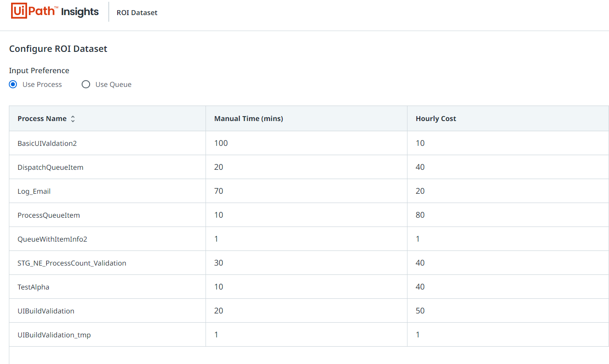
Task: Sort by Process Name arrow icon
Action: [73, 119]
